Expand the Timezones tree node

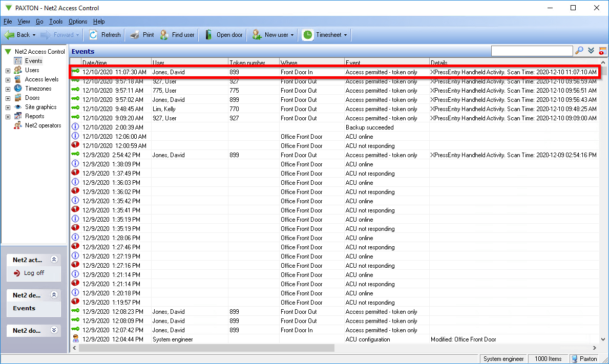pos(8,88)
